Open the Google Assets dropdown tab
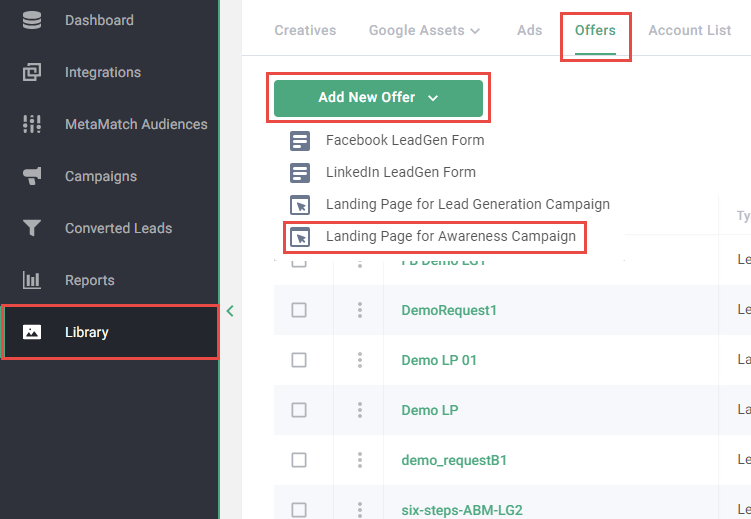 point(424,30)
